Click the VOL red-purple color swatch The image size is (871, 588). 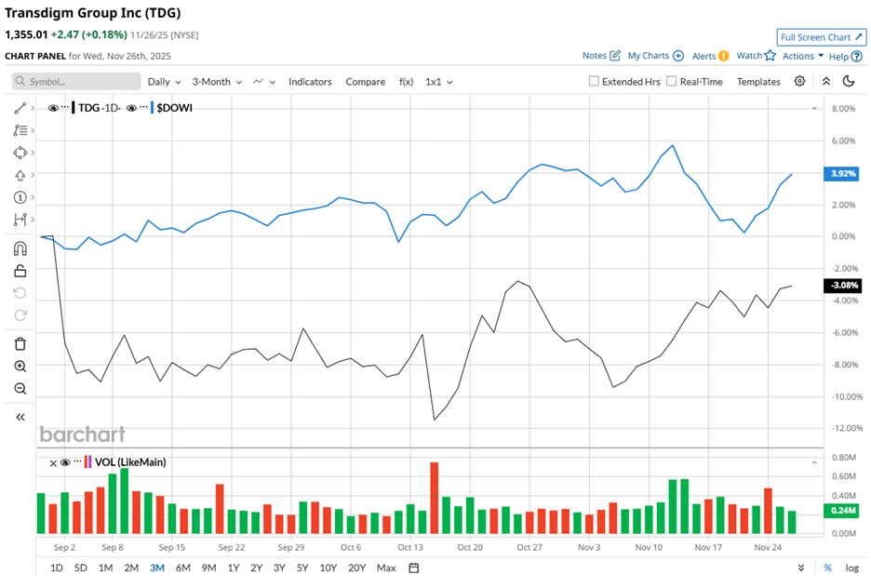(x=87, y=462)
